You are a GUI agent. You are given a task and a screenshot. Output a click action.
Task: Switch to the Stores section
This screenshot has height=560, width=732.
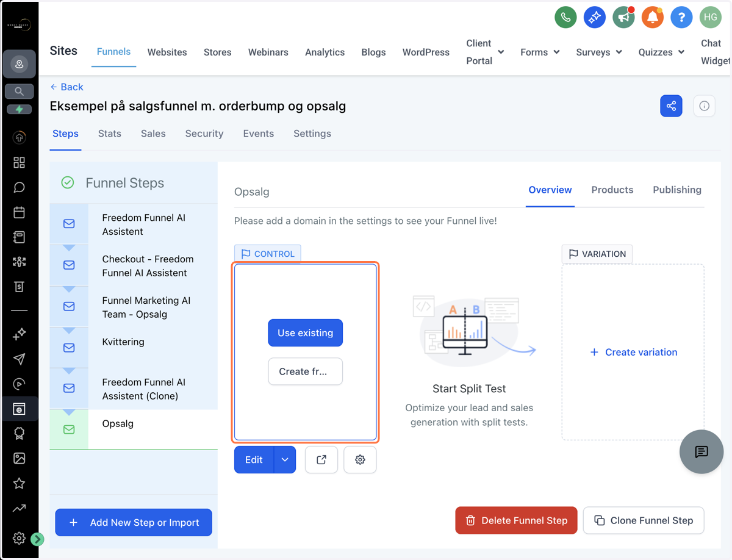pyautogui.click(x=217, y=52)
